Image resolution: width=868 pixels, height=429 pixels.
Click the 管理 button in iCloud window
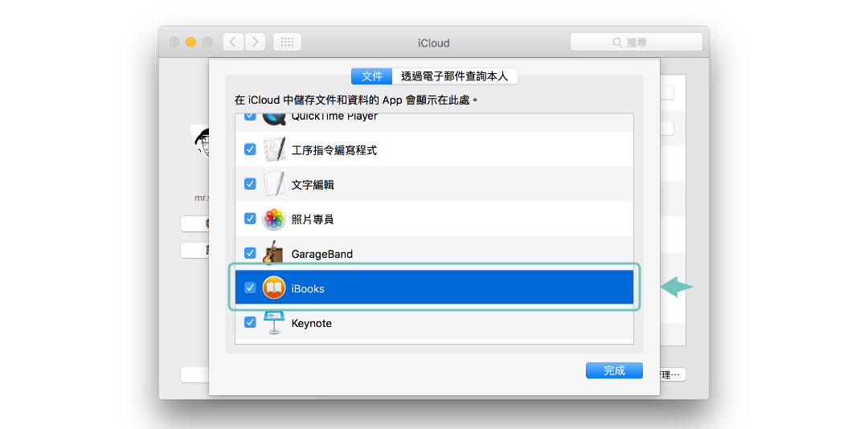(x=672, y=374)
